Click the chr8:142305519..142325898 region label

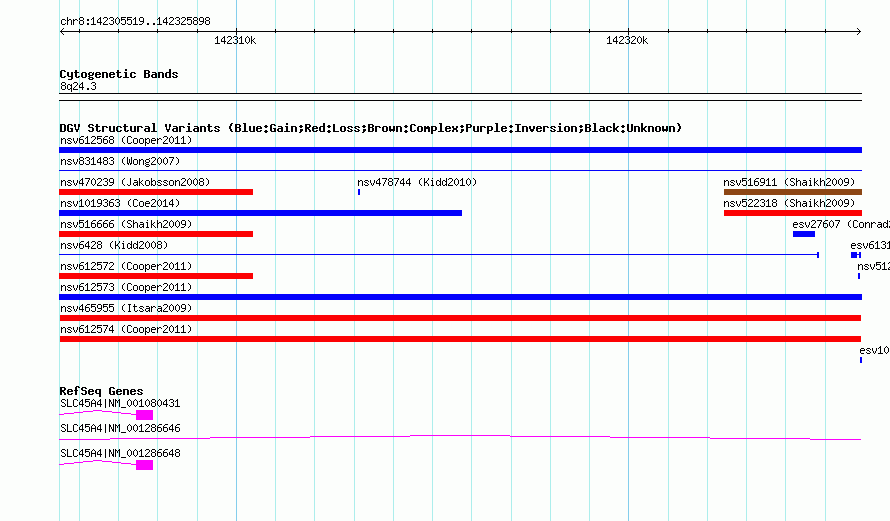(x=135, y=22)
